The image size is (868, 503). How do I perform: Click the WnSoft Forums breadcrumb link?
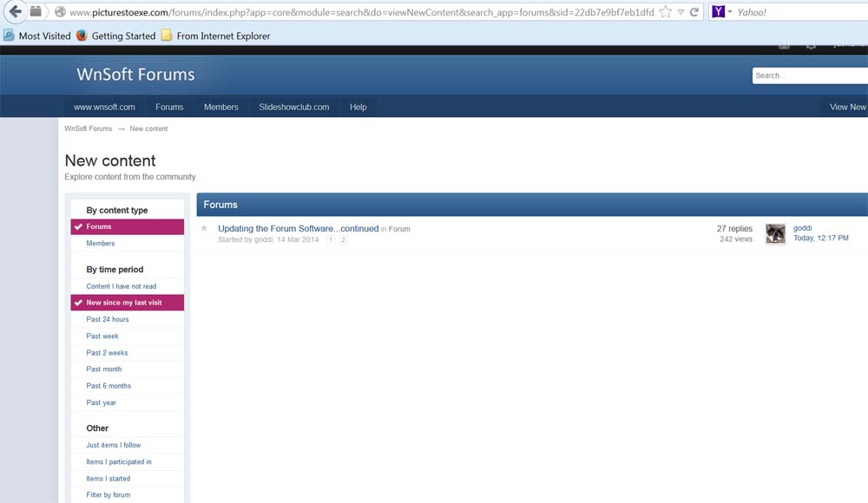(x=88, y=128)
